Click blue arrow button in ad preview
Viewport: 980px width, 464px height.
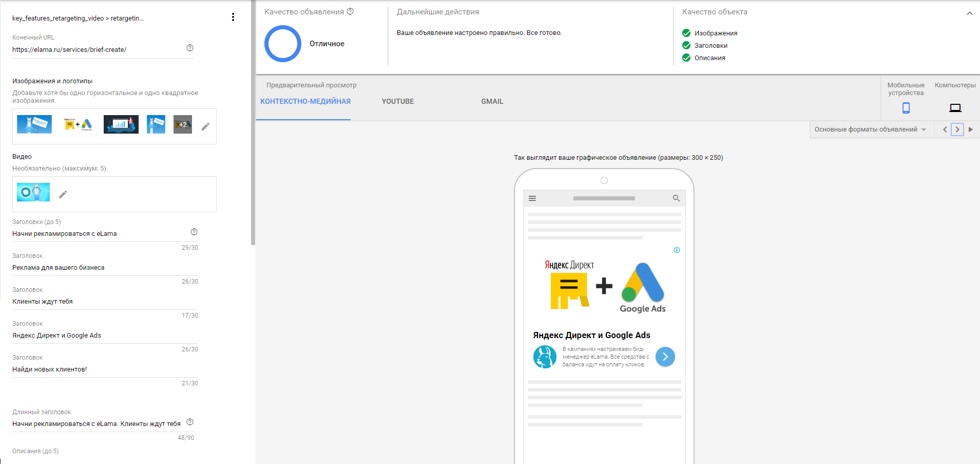point(665,357)
